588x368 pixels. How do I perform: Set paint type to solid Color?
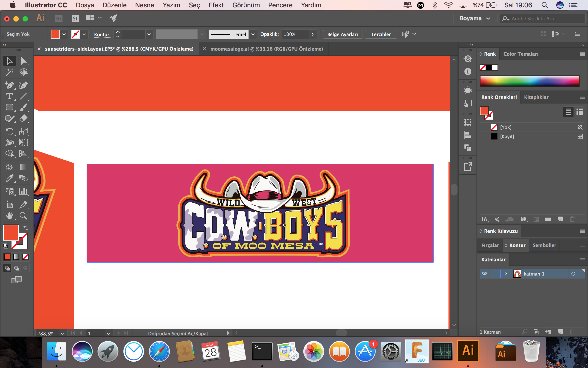(x=7, y=257)
